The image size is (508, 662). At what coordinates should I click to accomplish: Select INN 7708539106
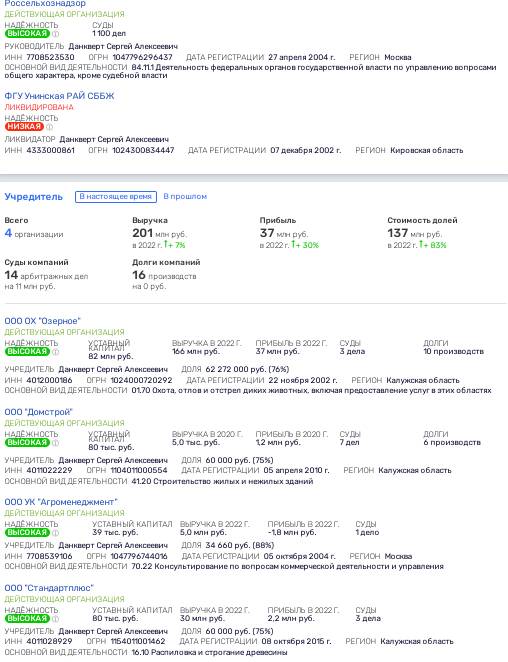pyautogui.click(x=49, y=556)
